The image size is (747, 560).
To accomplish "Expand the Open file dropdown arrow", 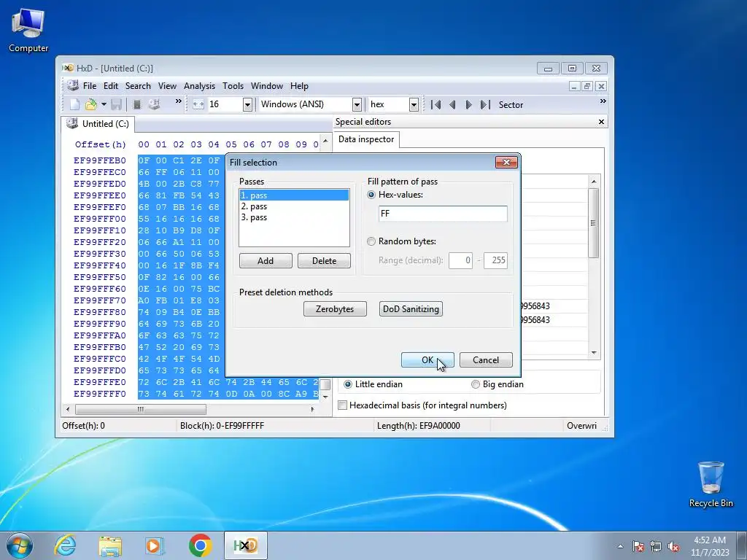I will [x=104, y=104].
